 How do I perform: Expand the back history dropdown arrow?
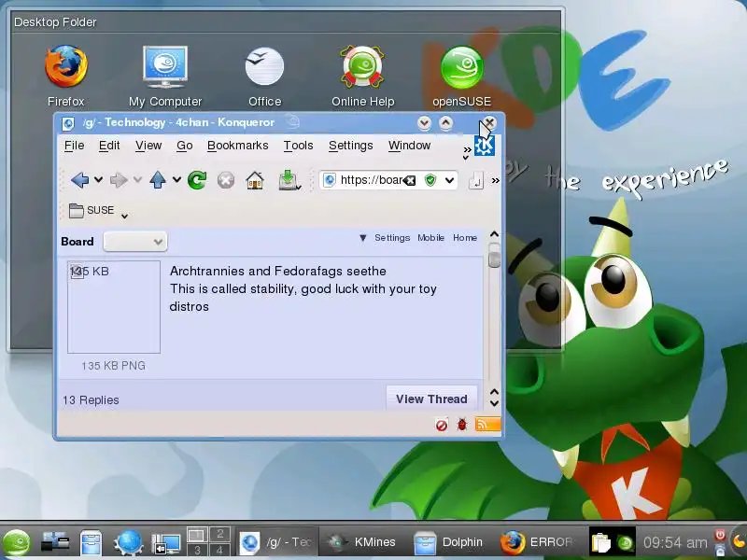point(99,180)
